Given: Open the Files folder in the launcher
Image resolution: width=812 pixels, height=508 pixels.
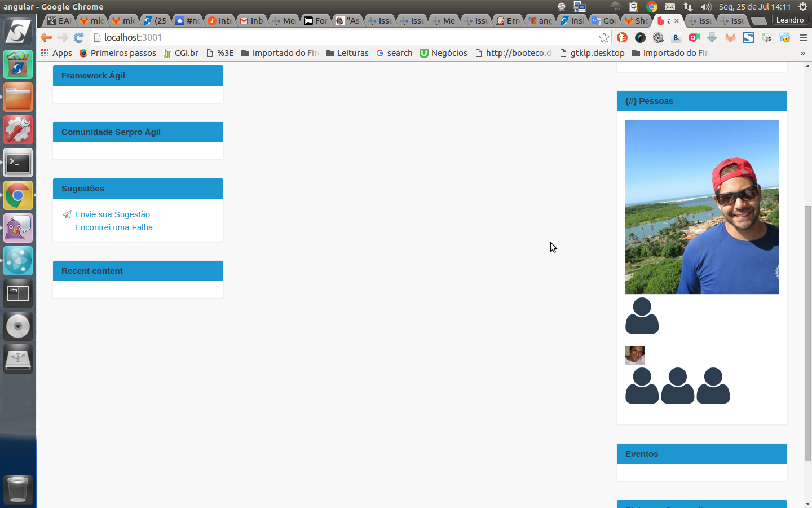Looking at the screenshot, I should (18, 98).
